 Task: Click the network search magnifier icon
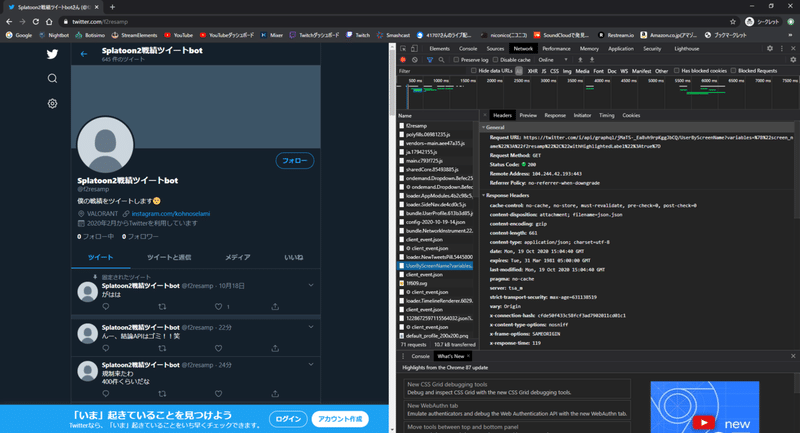(441, 60)
